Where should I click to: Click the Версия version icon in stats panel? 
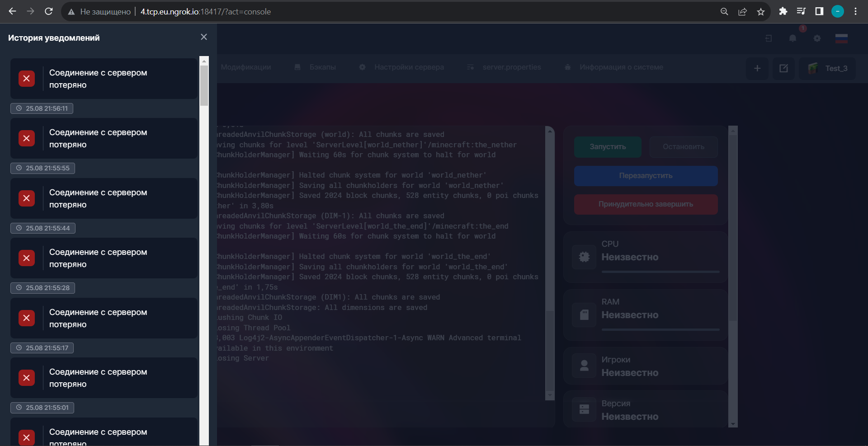(x=584, y=409)
